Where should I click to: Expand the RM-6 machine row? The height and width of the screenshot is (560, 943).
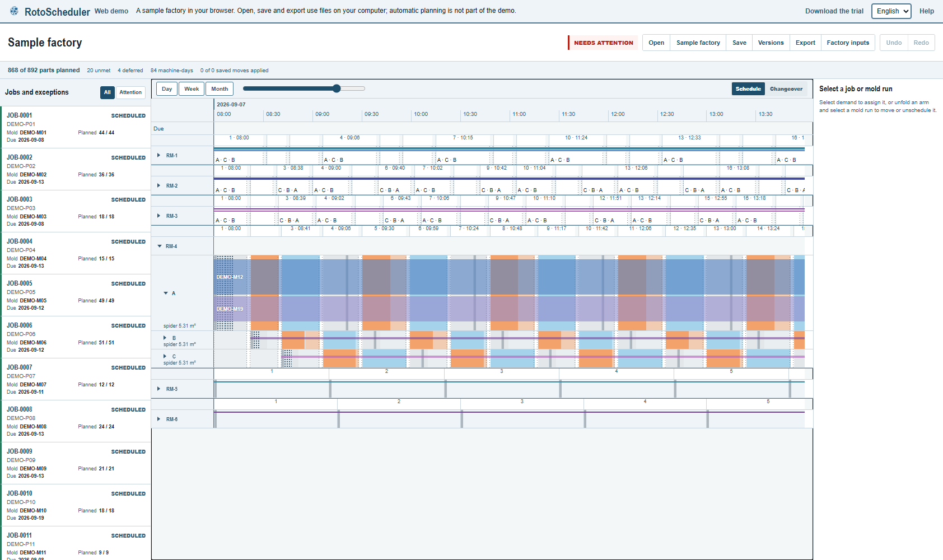[159, 419]
